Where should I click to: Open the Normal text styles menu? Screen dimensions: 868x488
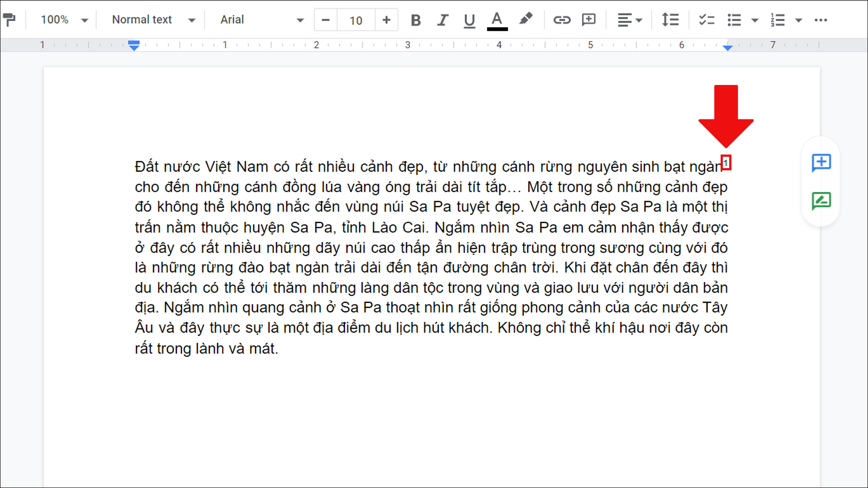coord(153,20)
